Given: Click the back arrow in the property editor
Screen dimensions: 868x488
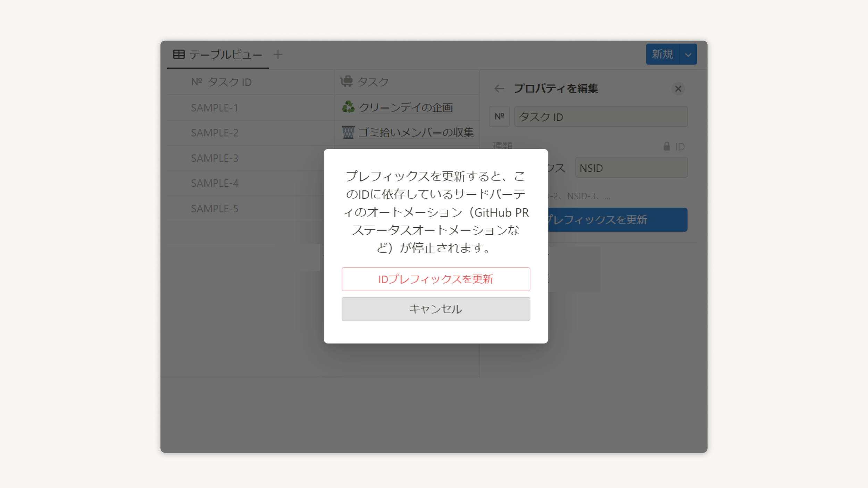Looking at the screenshot, I should pyautogui.click(x=499, y=89).
